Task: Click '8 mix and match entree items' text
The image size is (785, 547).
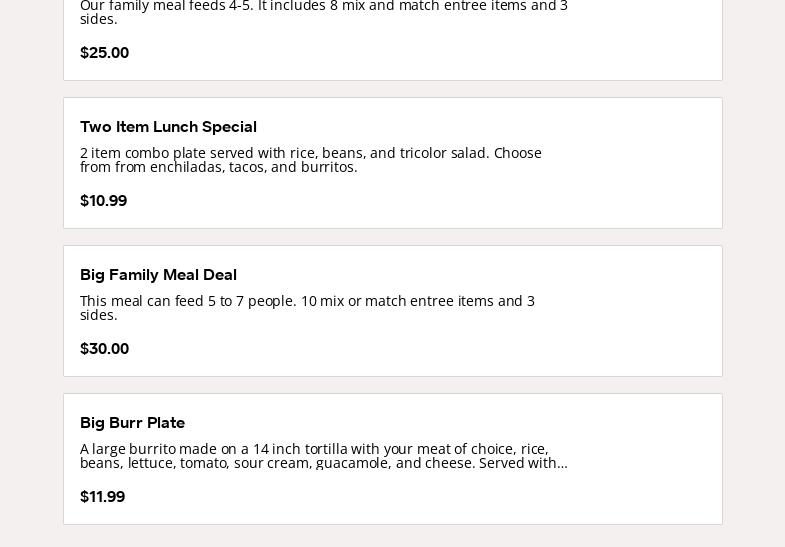Action: tap(440, 6)
